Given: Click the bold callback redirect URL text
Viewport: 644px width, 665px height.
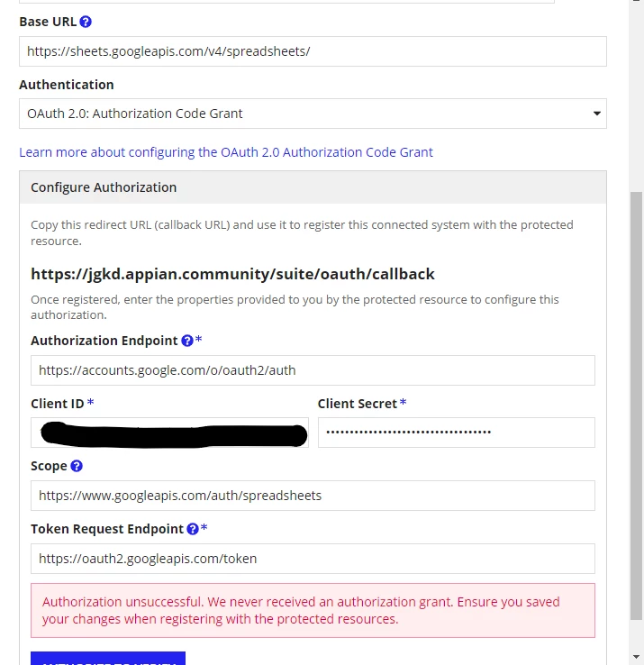Looking at the screenshot, I should 232,274.
